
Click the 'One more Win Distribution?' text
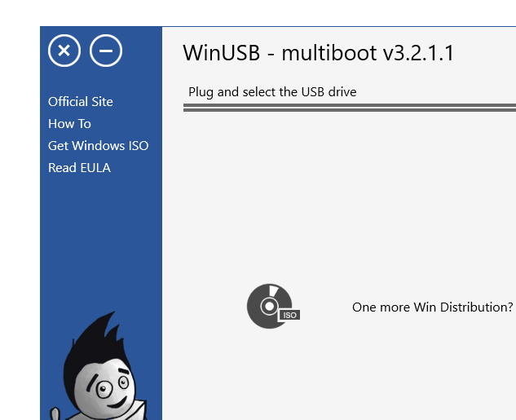[x=432, y=307]
